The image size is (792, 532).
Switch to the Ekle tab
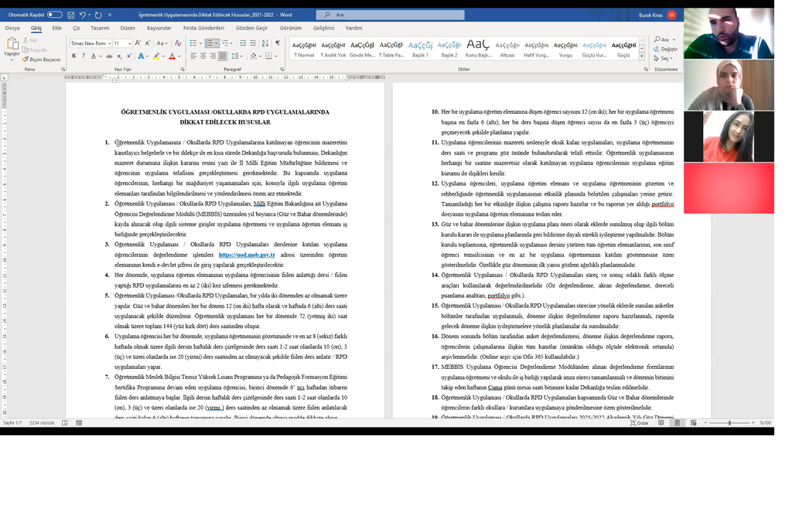click(57, 29)
